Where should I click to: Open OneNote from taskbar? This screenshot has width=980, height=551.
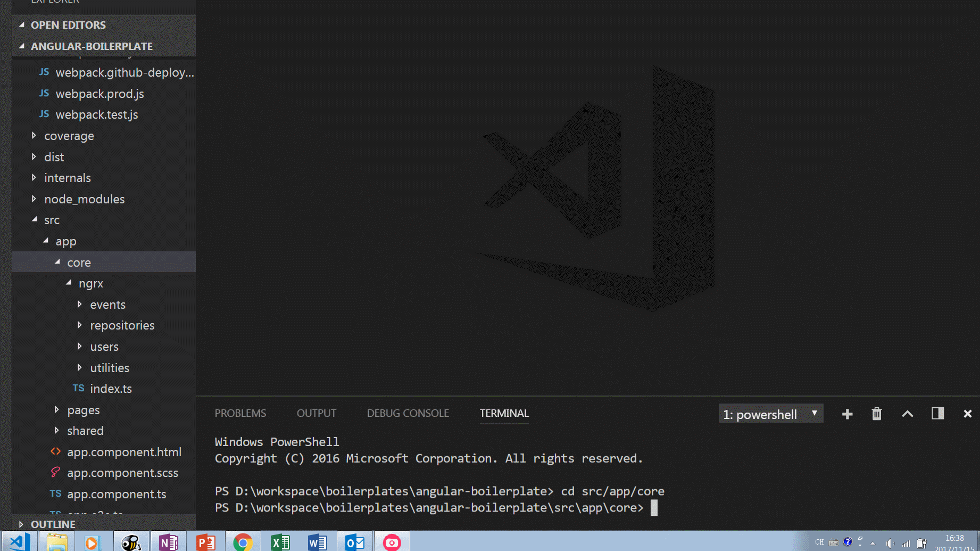pyautogui.click(x=168, y=541)
